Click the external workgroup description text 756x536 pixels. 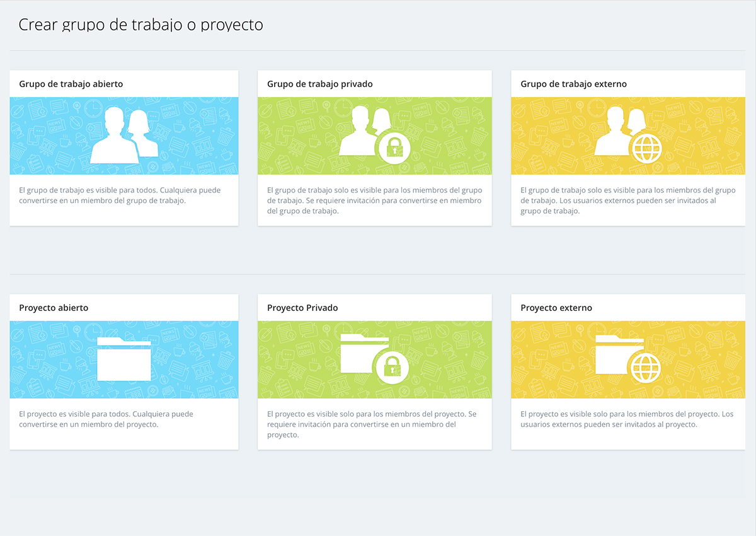627,201
